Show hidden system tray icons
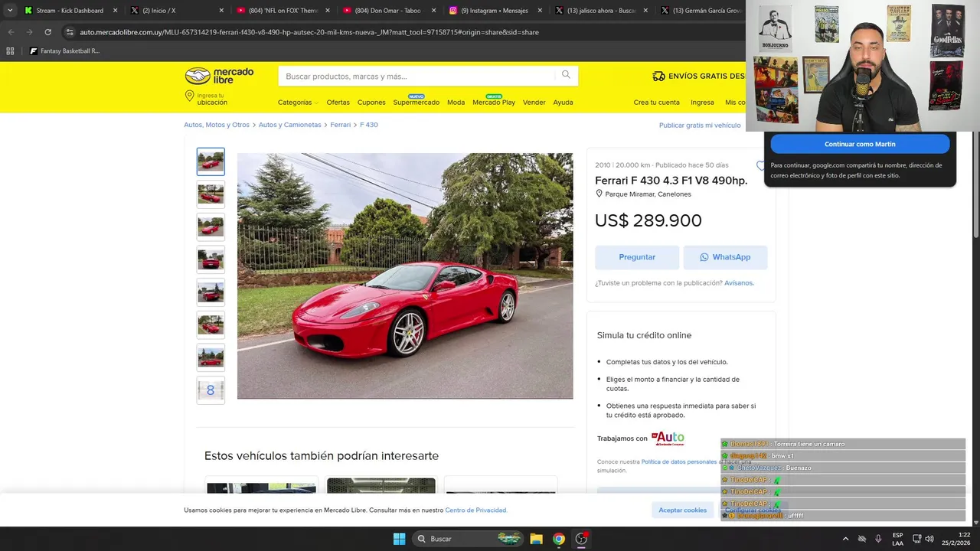 pyautogui.click(x=845, y=539)
